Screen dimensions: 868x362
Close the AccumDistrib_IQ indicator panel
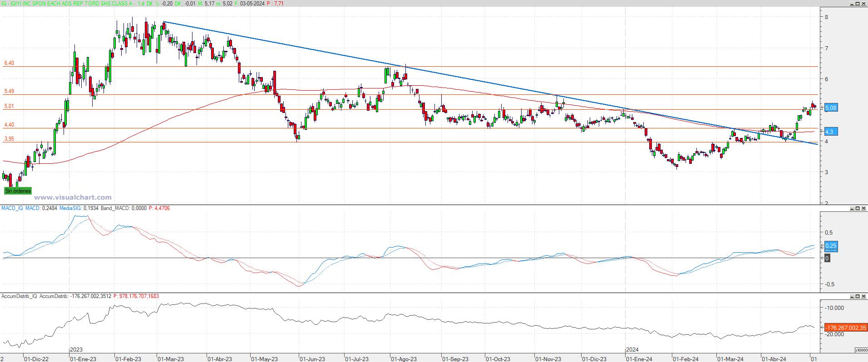coord(864,296)
